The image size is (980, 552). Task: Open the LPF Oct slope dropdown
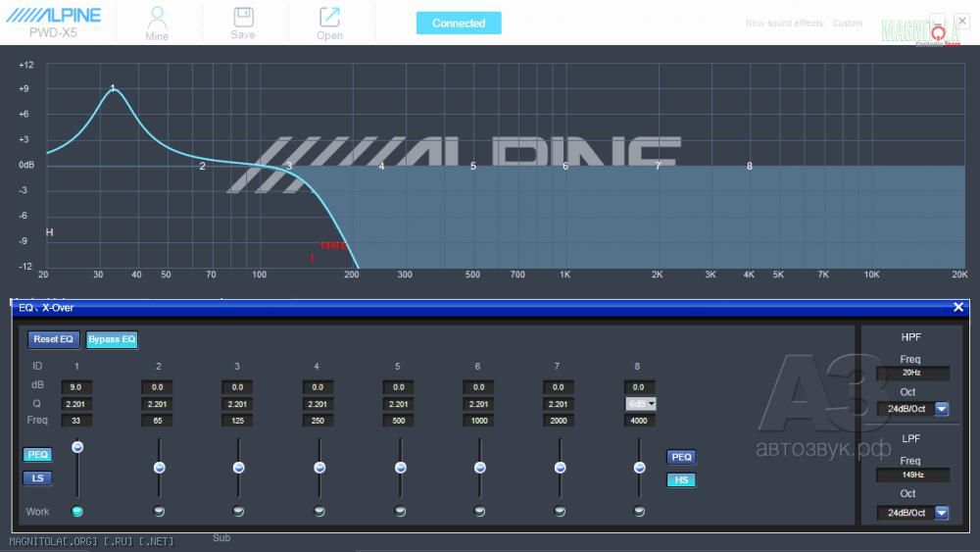(941, 513)
